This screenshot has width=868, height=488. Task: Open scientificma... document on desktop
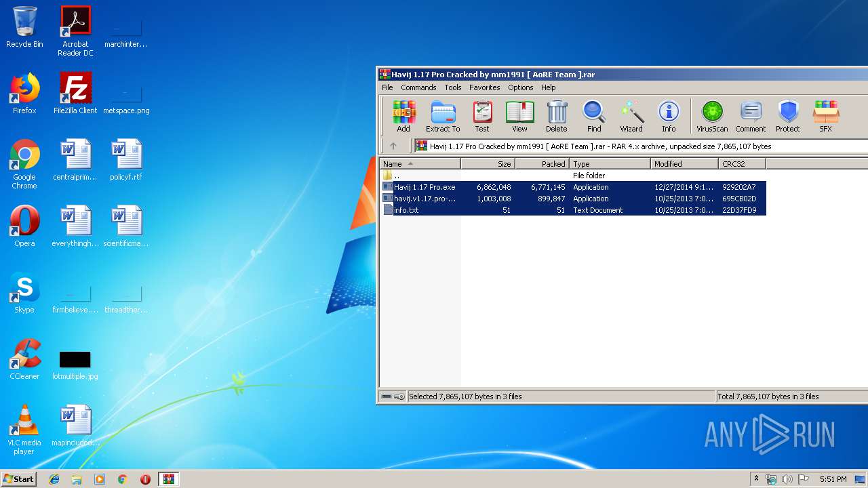click(x=126, y=226)
